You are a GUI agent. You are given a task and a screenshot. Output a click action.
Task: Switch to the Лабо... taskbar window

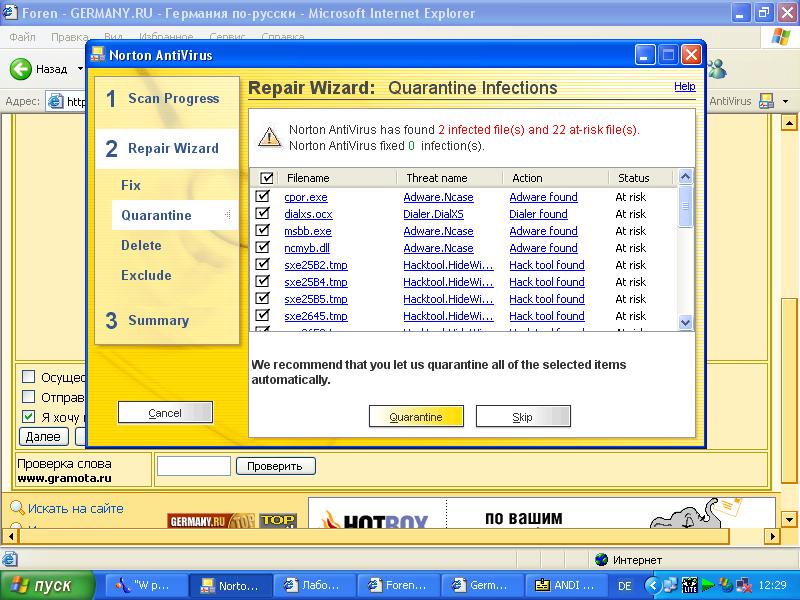pyautogui.click(x=314, y=585)
